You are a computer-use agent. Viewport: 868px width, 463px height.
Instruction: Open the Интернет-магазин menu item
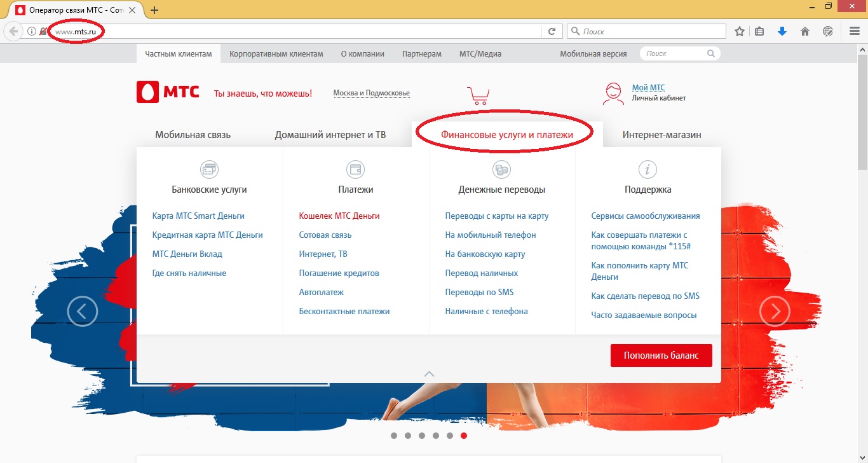tap(661, 135)
